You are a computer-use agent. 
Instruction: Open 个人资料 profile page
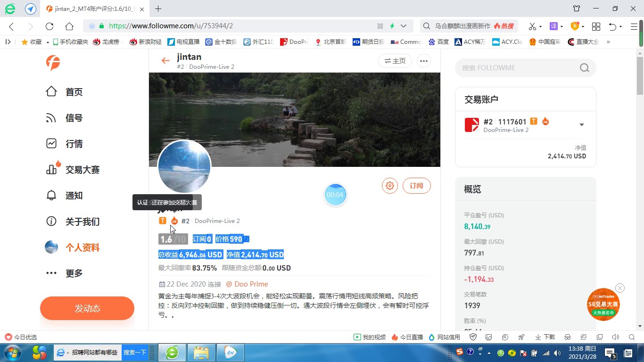tap(73, 247)
